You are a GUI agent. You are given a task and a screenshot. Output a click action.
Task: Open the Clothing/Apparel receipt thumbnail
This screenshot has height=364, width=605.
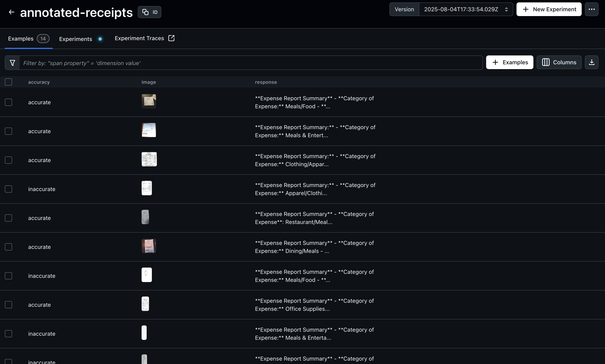[x=149, y=159]
